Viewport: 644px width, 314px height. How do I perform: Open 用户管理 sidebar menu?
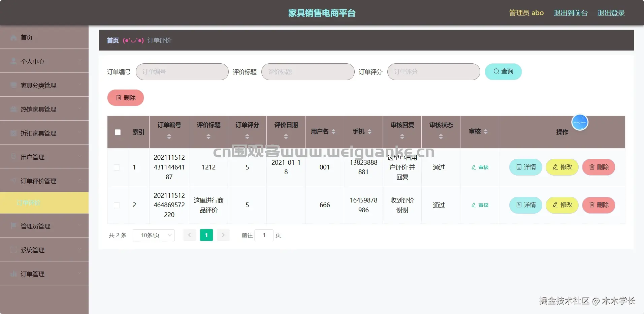tap(44, 157)
